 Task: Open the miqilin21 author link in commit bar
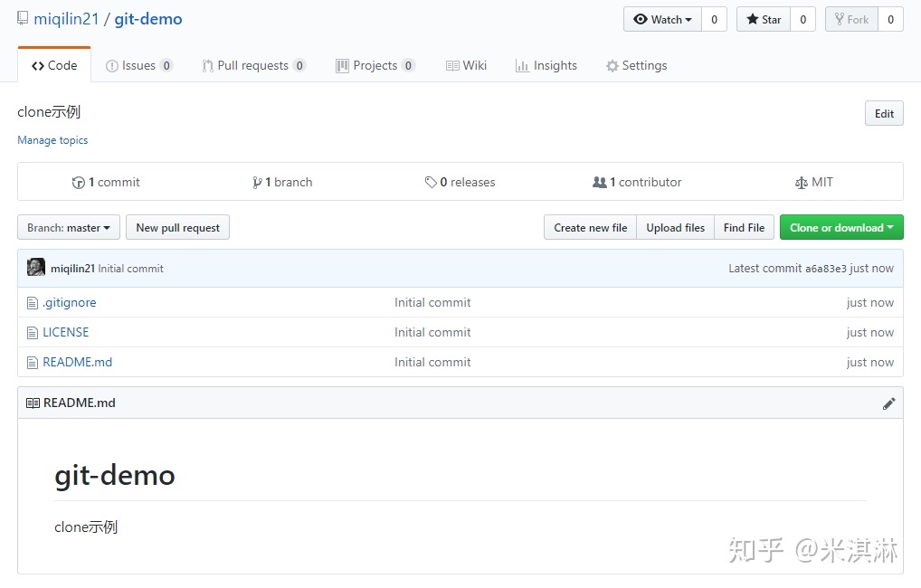[72, 269]
